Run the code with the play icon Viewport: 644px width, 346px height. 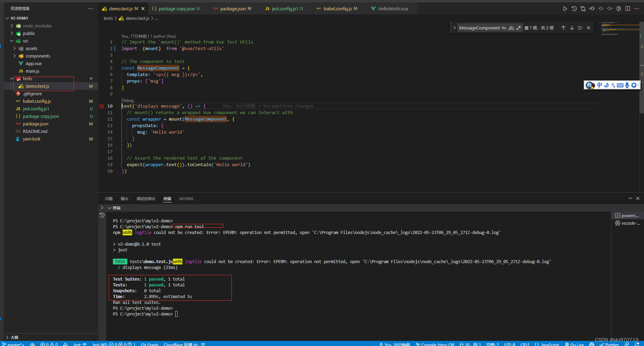click(565, 9)
